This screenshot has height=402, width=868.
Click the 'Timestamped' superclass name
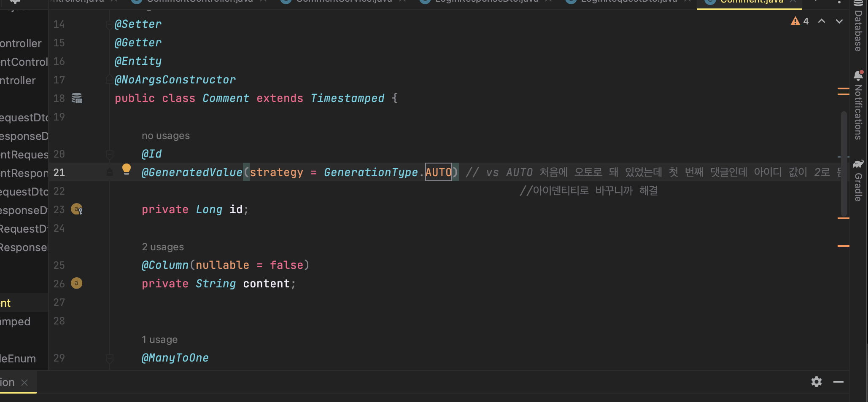click(x=348, y=98)
